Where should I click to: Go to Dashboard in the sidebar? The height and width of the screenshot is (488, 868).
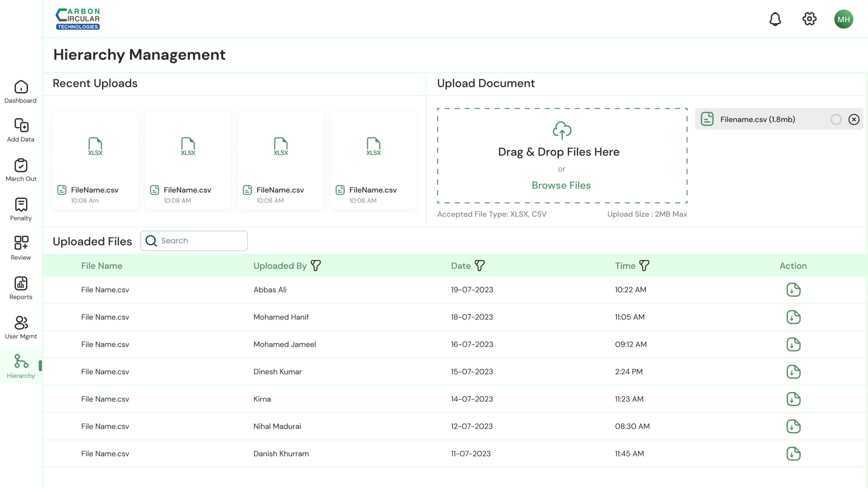pos(21,92)
